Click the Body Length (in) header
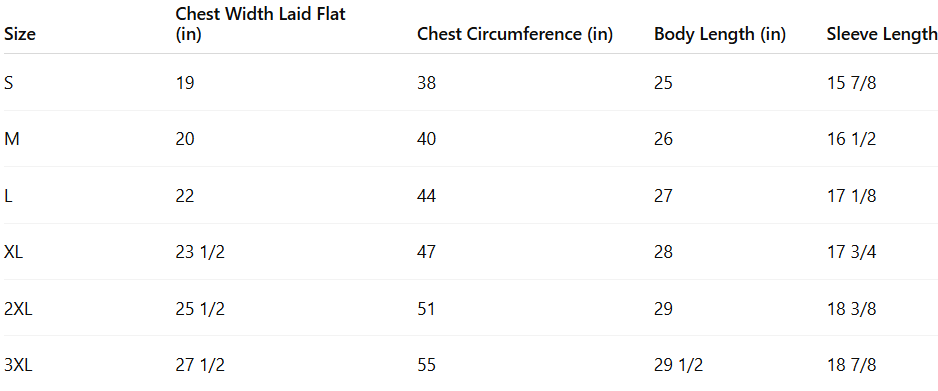This screenshot has width=938, height=391. pos(720,35)
